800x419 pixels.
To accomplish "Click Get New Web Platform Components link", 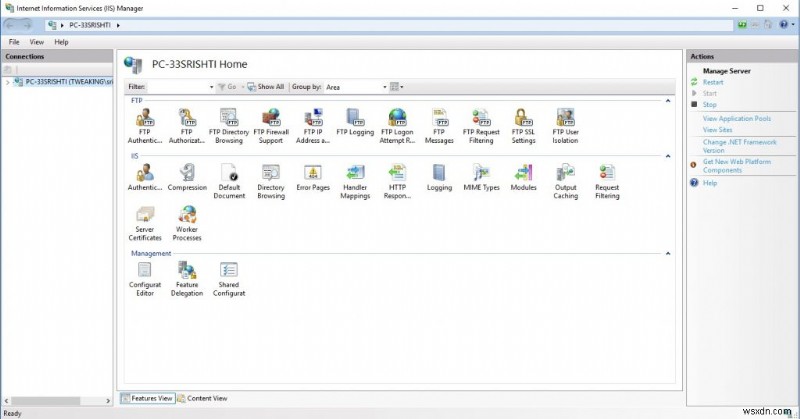I will pos(737,166).
